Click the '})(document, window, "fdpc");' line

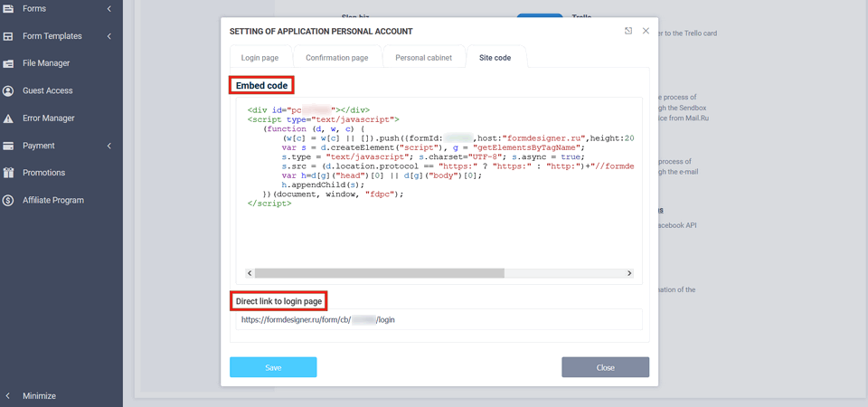coord(335,194)
